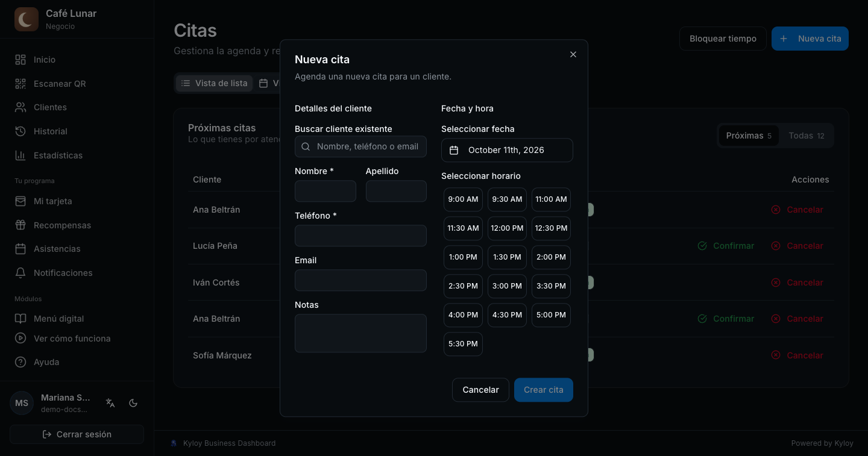The height and width of the screenshot is (456, 868).
Task: Click the Crear cita button
Action: pyautogui.click(x=544, y=390)
